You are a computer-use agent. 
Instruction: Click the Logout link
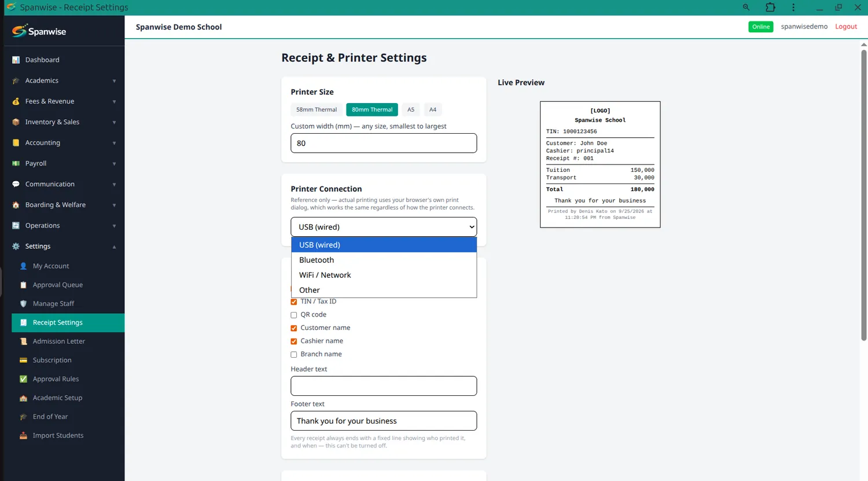pyautogui.click(x=846, y=27)
